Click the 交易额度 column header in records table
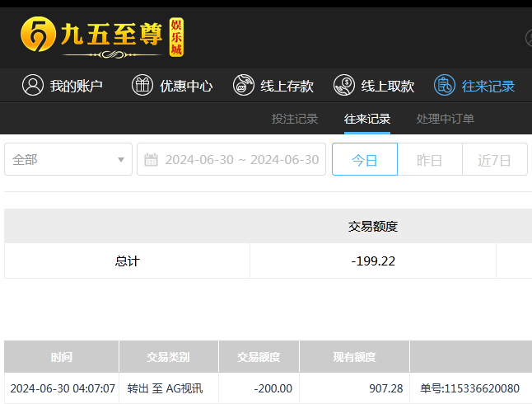 click(x=259, y=357)
